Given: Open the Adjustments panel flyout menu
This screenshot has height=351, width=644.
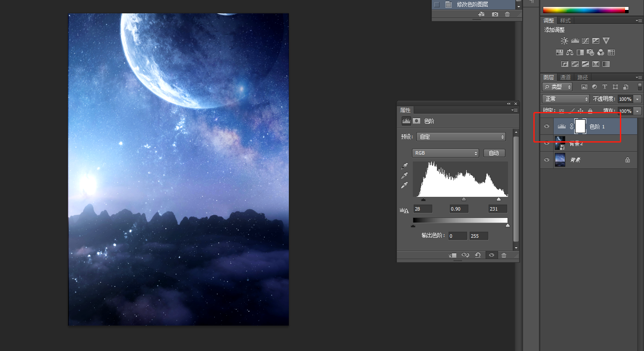Looking at the screenshot, I should pyautogui.click(x=638, y=20).
